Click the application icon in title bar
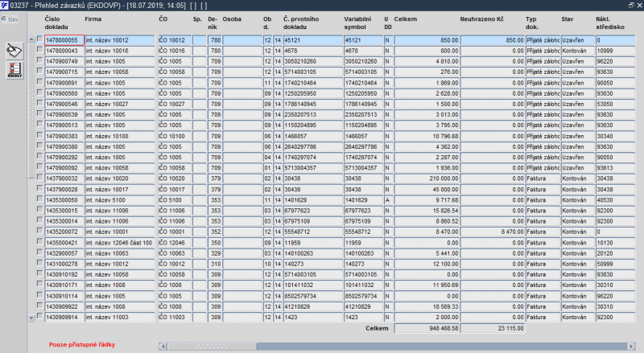Screen dimensions: 644x353 click(4, 6)
